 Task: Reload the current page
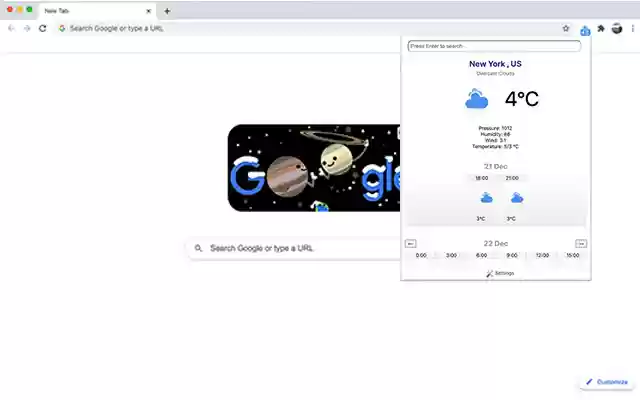tap(42, 29)
